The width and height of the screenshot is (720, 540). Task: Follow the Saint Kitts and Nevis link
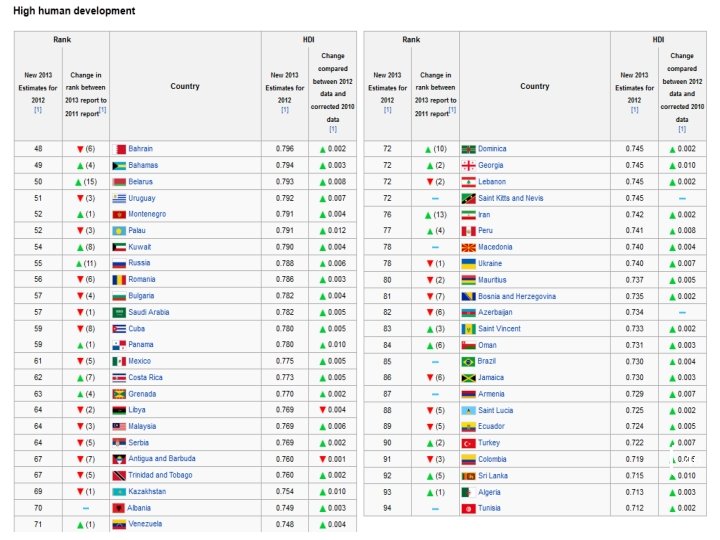[x=511, y=198]
